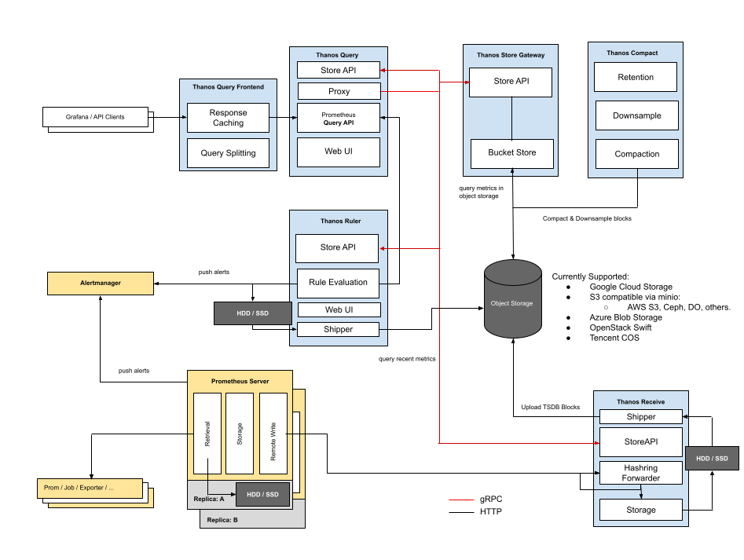
Task: Click the Object Storage cylinder
Action: tap(513, 298)
